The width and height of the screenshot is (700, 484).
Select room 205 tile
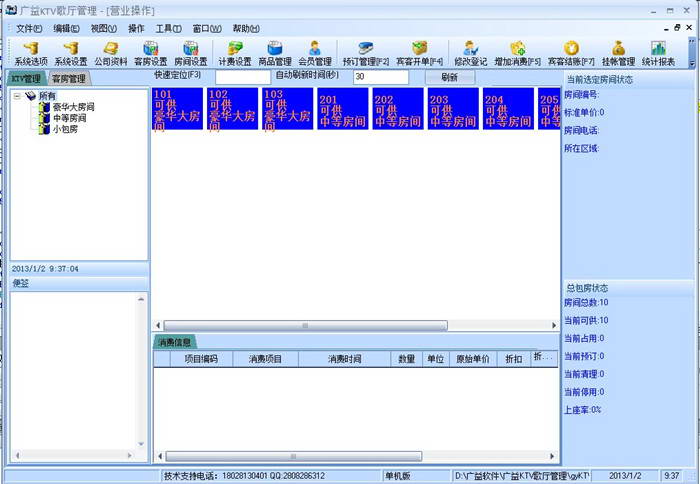[549, 108]
